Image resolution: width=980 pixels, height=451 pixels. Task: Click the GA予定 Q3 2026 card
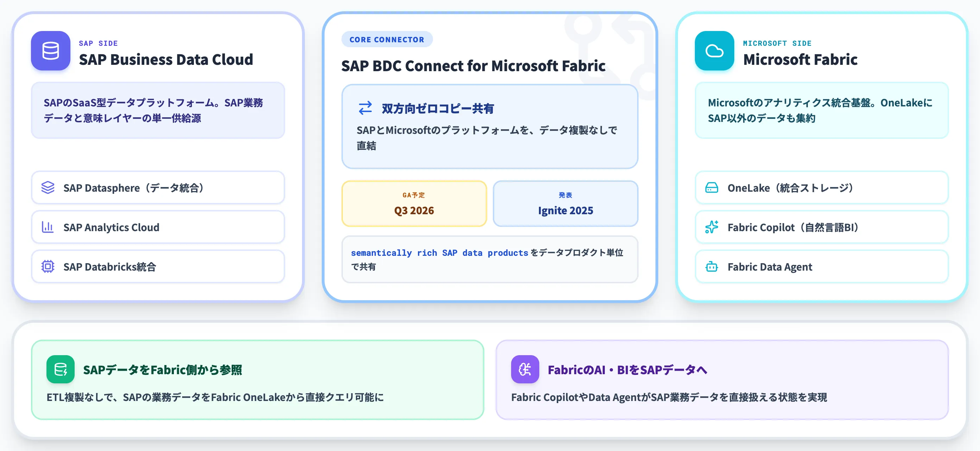(x=414, y=203)
